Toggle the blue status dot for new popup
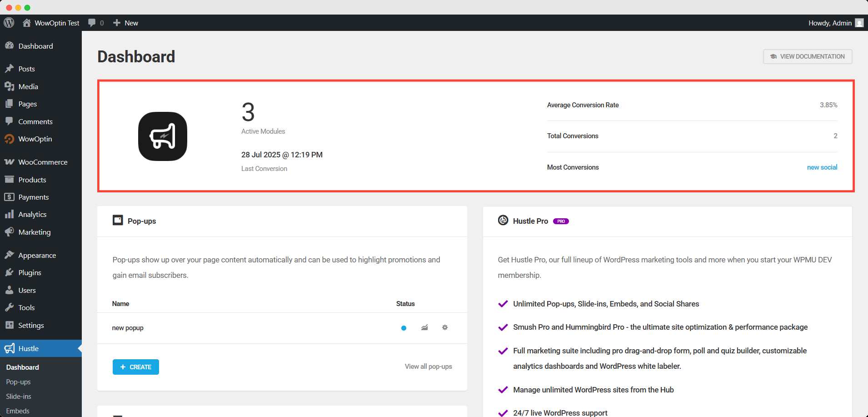 pyautogui.click(x=404, y=328)
